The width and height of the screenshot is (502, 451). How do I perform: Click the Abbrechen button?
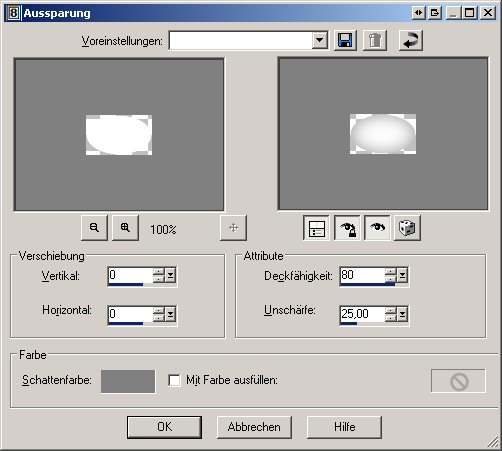point(254,427)
